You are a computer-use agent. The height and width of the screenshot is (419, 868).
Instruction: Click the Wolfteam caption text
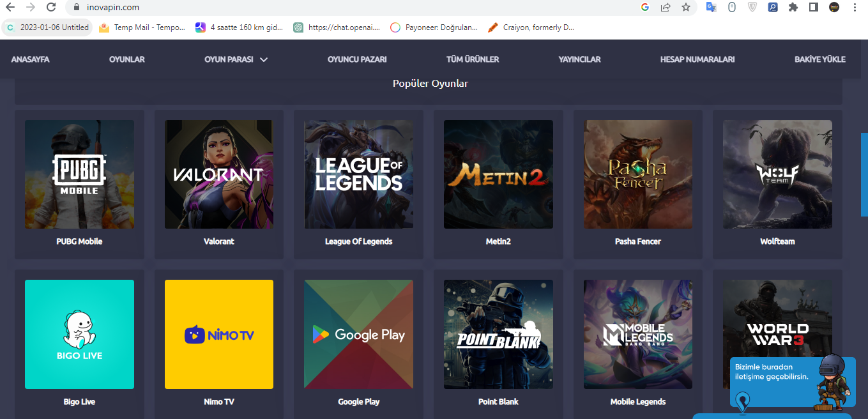pyautogui.click(x=777, y=241)
